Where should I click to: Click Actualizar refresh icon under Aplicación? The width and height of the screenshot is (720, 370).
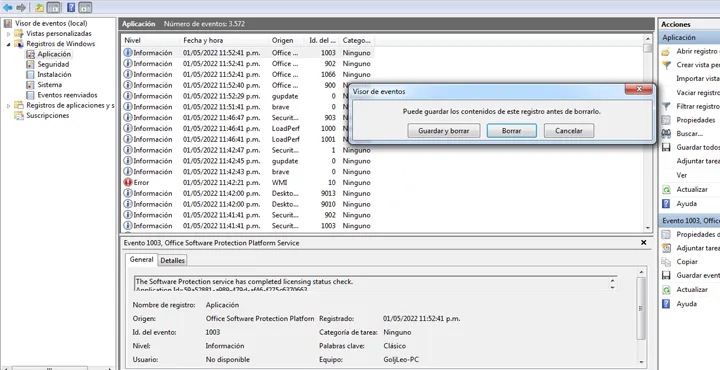[x=666, y=190]
